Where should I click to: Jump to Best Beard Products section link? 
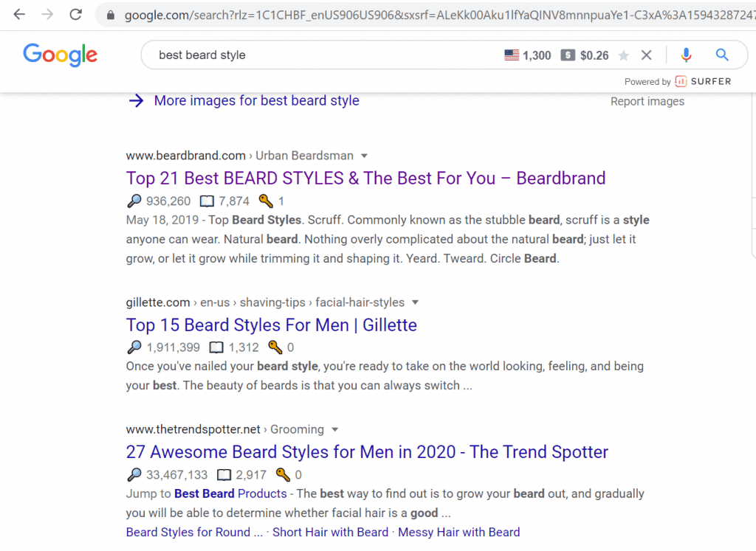point(230,493)
